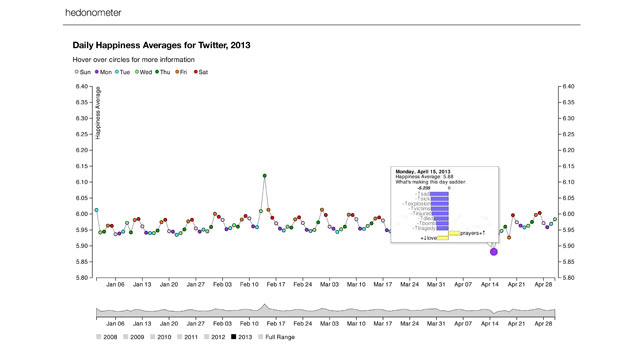Click the 'Jan 06' label on overview axis
Image resolution: width=640 pixels, height=360 pixels.
(115, 324)
